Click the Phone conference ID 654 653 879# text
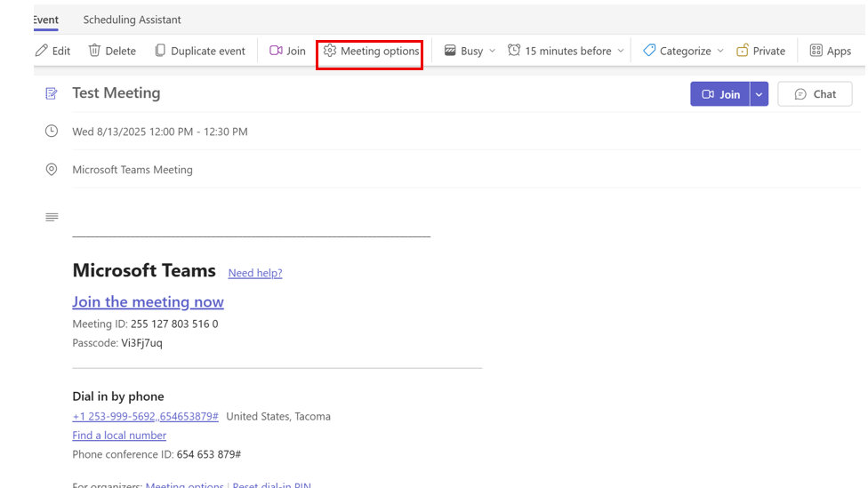The image size is (868, 488). click(x=157, y=454)
